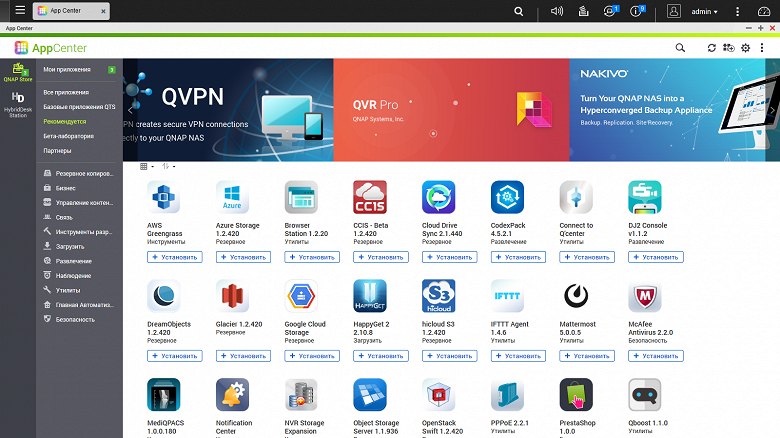
Task: Install HappyGet 2
Action: pyautogui.click(x=381, y=356)
